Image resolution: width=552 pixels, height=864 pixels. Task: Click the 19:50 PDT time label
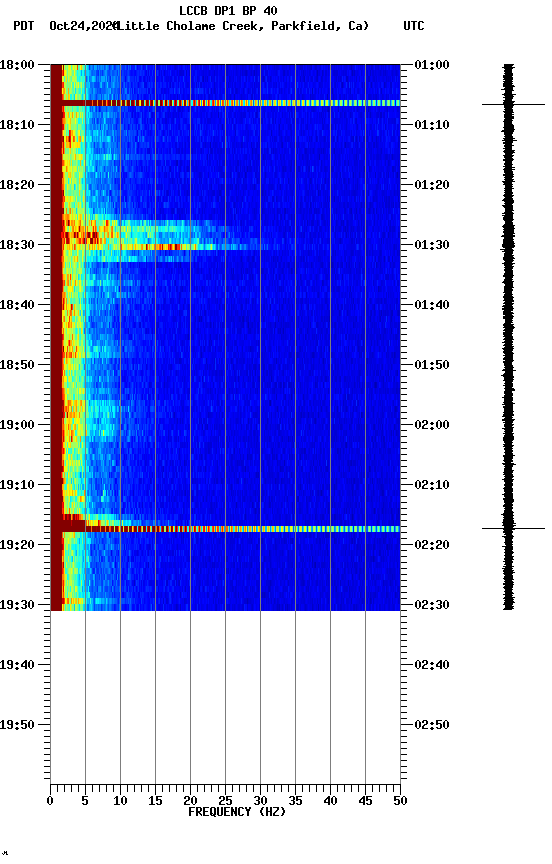click(x=17, y=725)
